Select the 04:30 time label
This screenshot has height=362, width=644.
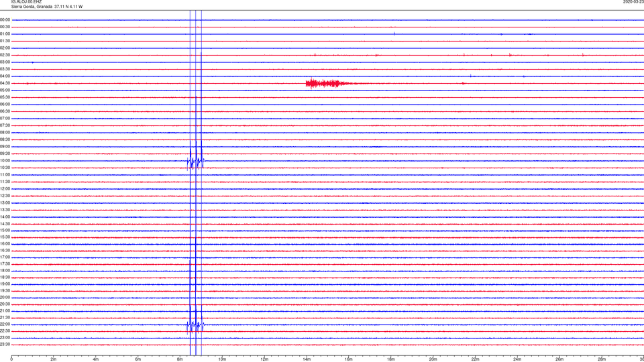tap(5, 83)
